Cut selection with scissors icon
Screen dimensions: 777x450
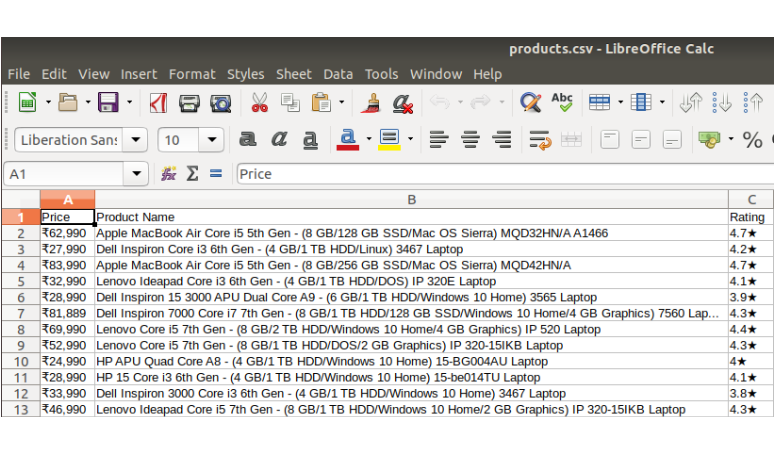259,102
